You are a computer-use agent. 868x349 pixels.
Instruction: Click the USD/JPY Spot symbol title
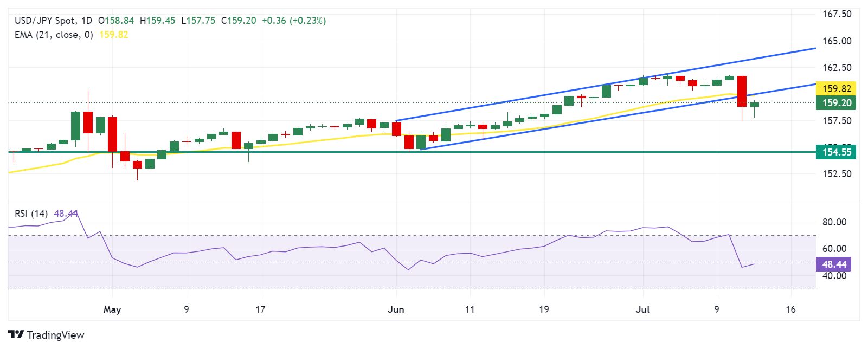45,21
